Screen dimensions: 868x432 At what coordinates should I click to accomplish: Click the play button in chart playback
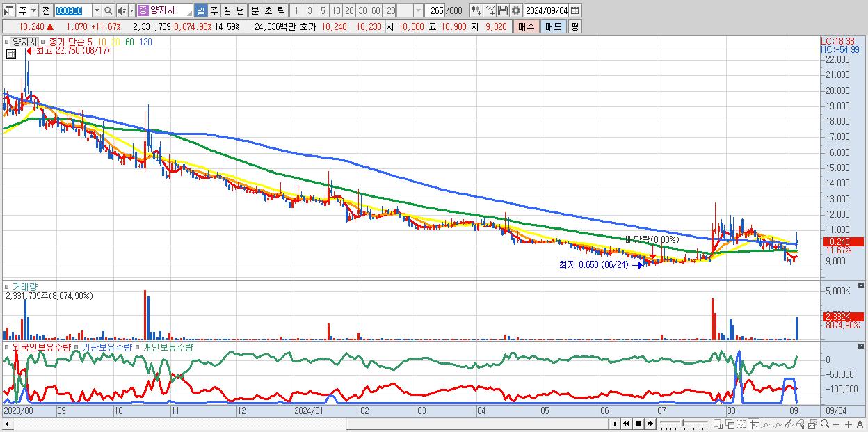coord(616,423)
